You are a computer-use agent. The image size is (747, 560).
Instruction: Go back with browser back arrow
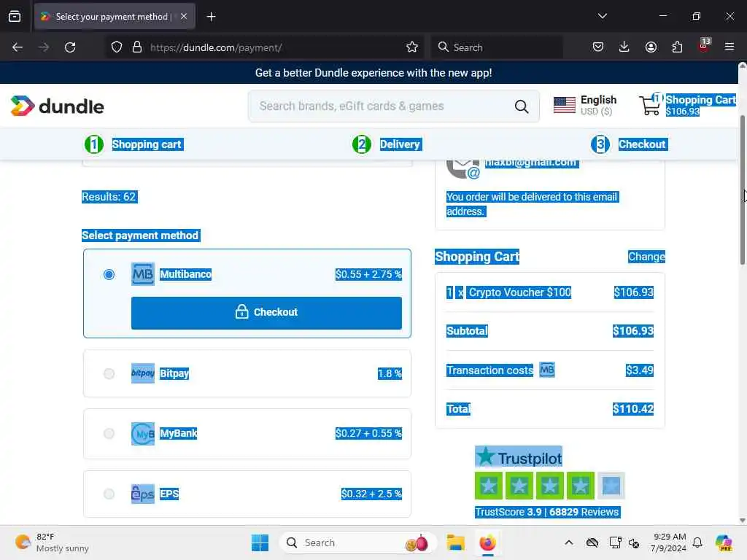(x=18, y=47)
